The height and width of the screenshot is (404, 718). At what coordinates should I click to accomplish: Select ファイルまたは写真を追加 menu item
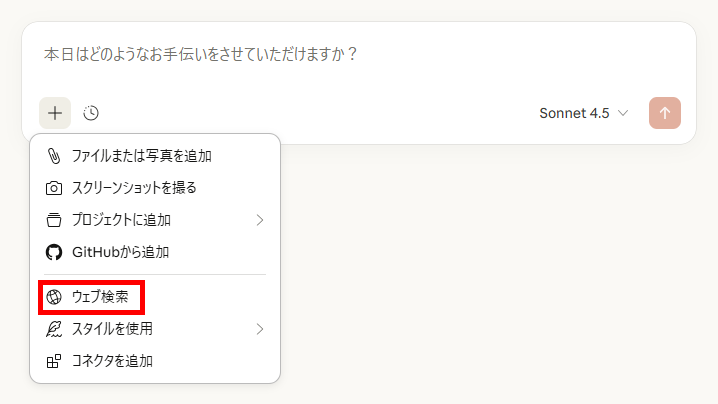point(155,156)
